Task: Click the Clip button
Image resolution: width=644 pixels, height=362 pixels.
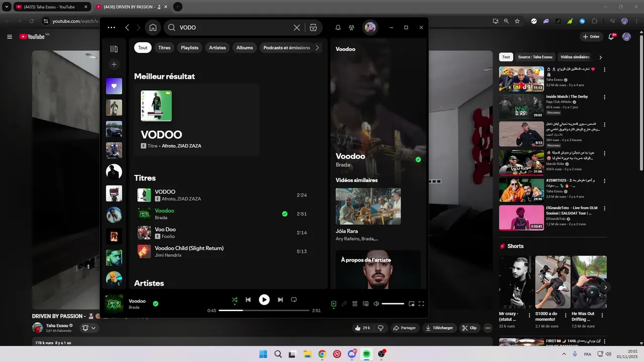Action: (x=469, y=328)
